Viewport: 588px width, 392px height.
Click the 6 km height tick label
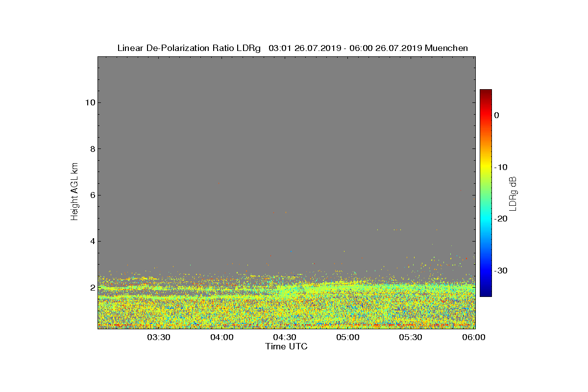[92, 195]
